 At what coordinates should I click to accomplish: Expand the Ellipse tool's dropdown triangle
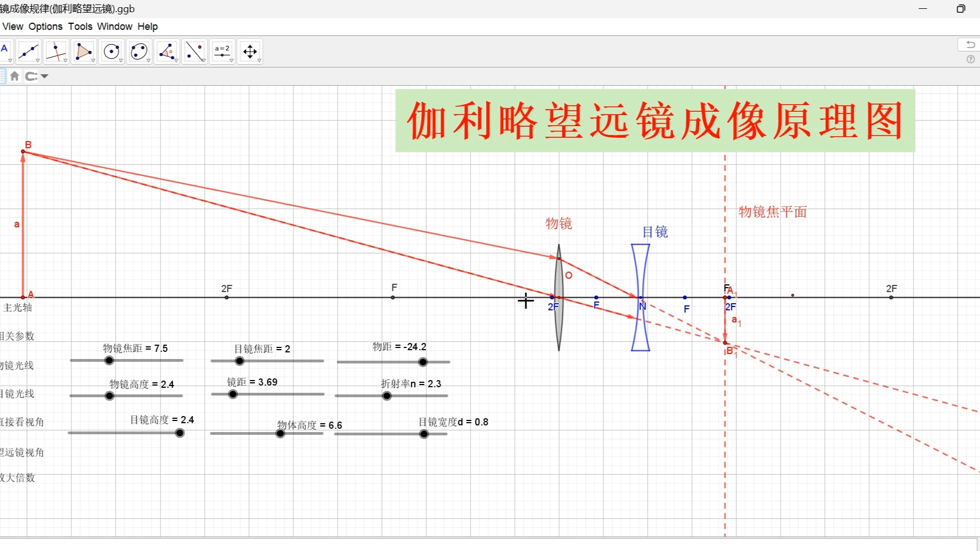click(148, 60)
